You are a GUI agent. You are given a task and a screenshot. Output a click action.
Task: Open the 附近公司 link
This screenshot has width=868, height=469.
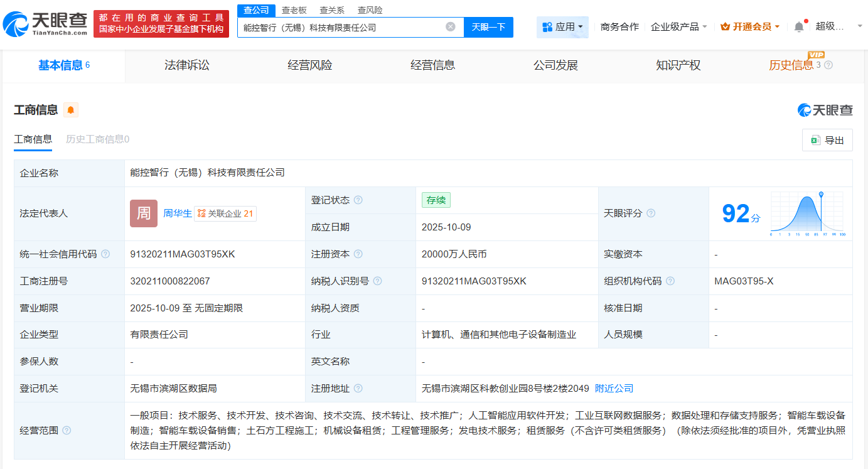point(614,388)
